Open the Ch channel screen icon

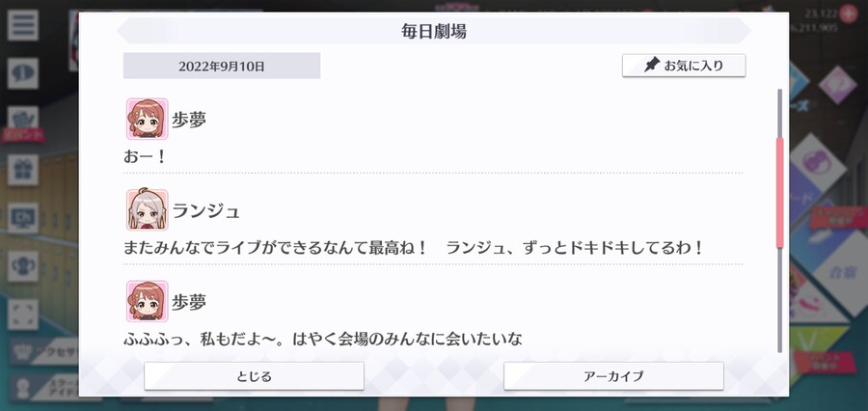tap(23, 218)
